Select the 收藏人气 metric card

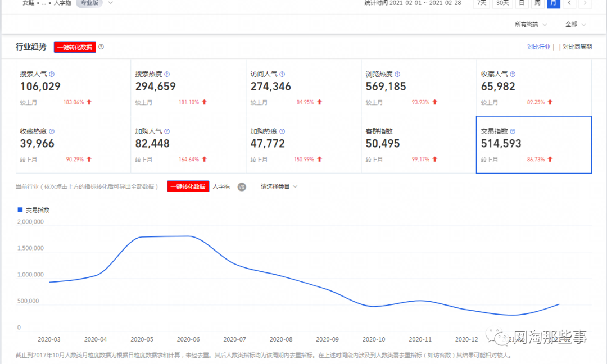pyautogui.click(x=534, y=88)
